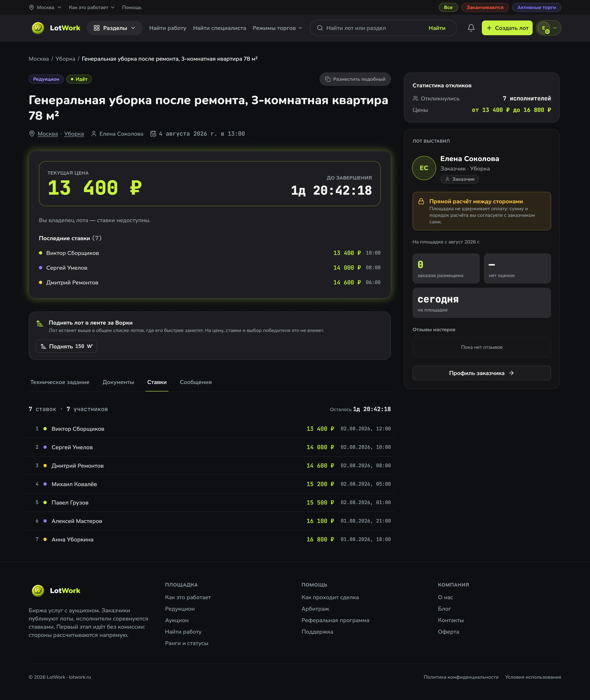Viewport: 590px width, 700px height.
Task: Open footer link Аукцион
Action: [177, 620]
